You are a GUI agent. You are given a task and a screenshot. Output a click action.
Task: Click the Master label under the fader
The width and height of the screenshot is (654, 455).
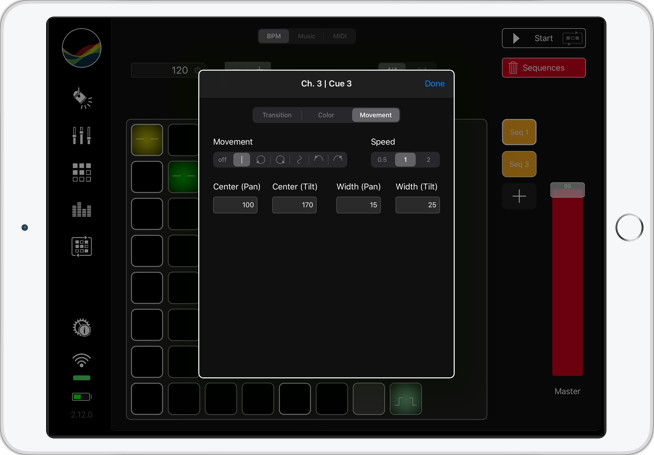(x=567, y=391)
